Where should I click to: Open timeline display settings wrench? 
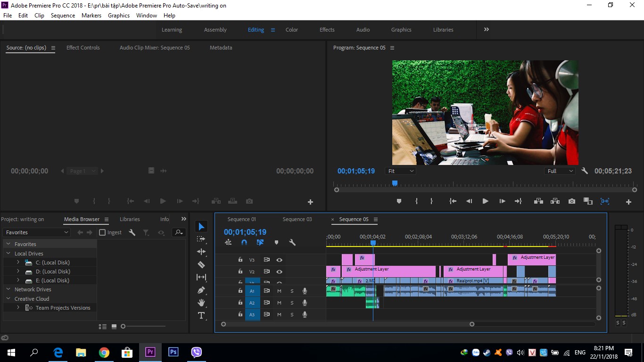coord(292,242)
